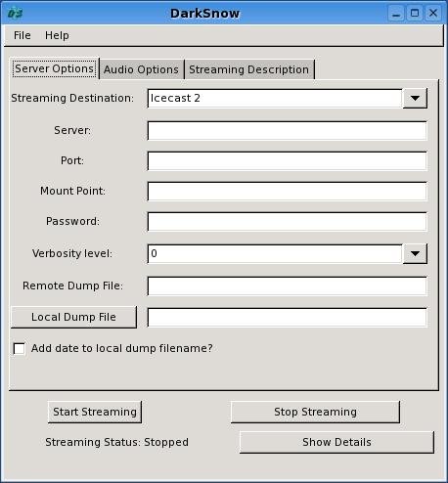Click the Local Dump File button
This screenshot has height=483, width=448.
(73, 317)
